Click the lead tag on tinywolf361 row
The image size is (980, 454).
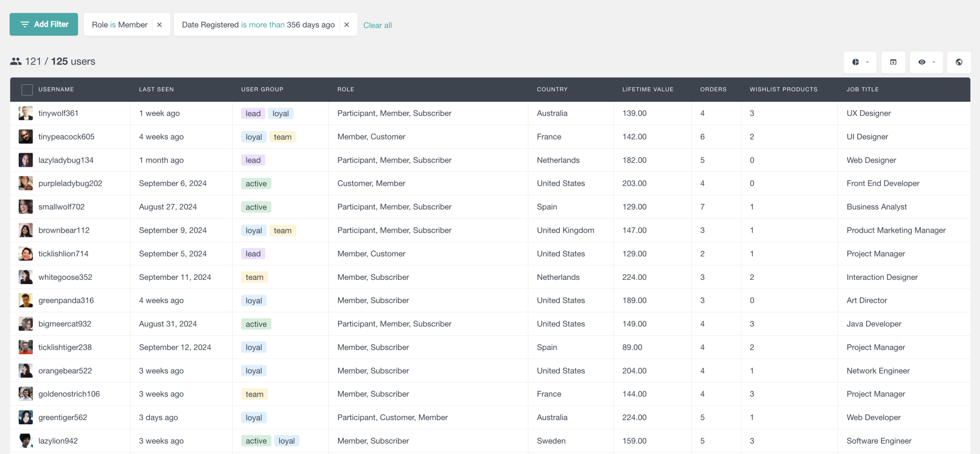click(253, 113)
